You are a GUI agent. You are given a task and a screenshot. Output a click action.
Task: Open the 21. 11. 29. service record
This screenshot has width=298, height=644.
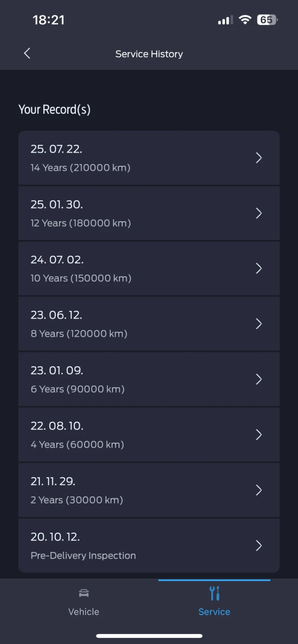coord(53,481)
